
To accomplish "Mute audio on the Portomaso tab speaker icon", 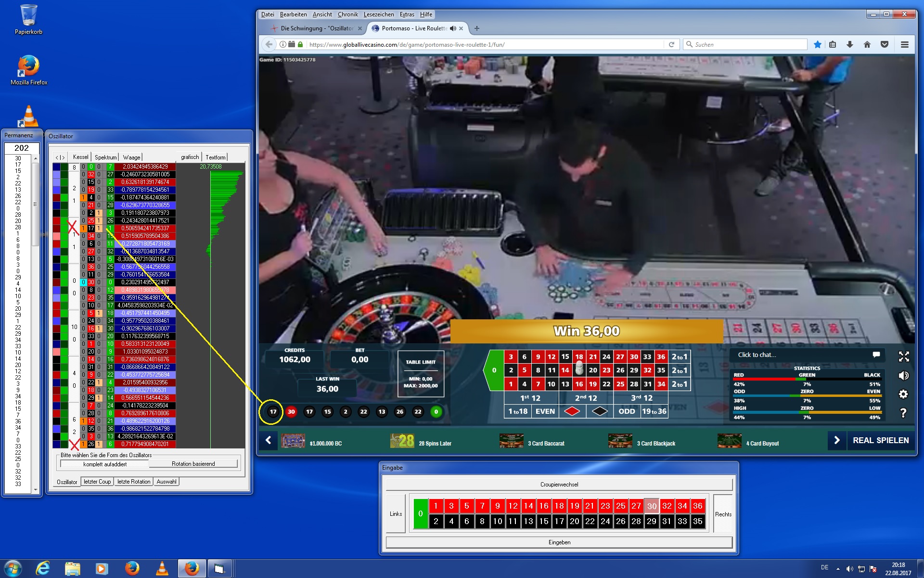I will 453,28.
